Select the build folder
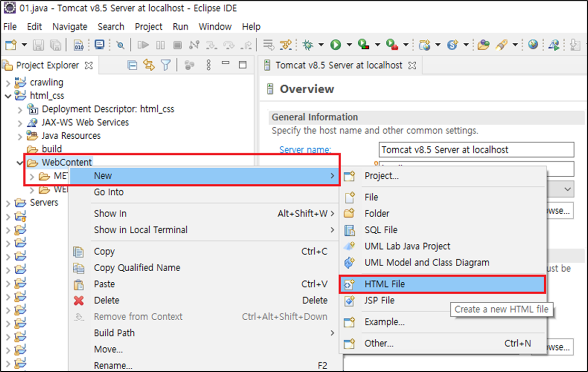Screen dimensions: 588x372 45,149
